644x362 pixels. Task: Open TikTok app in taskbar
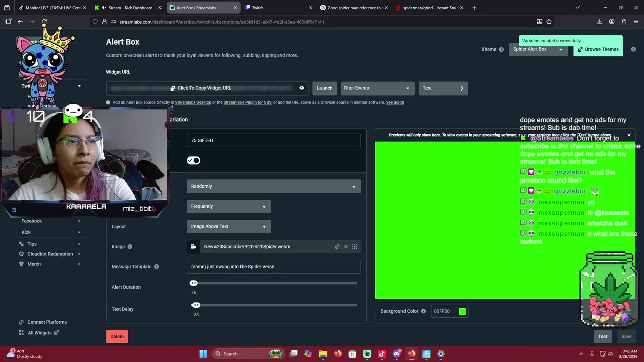point(382,354)
